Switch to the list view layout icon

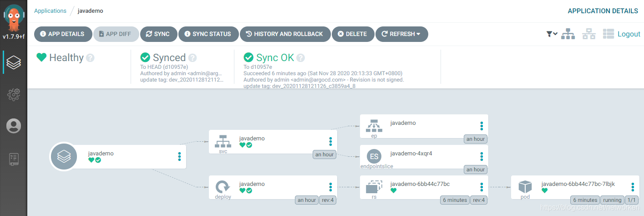click(x=609, y=34)
